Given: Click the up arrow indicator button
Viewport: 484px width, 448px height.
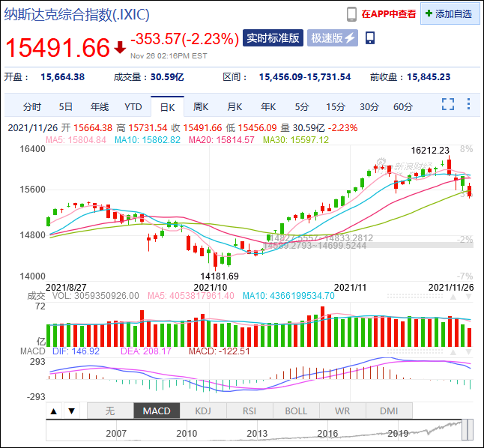Looking at the screenshot, I should coord(54,411).
